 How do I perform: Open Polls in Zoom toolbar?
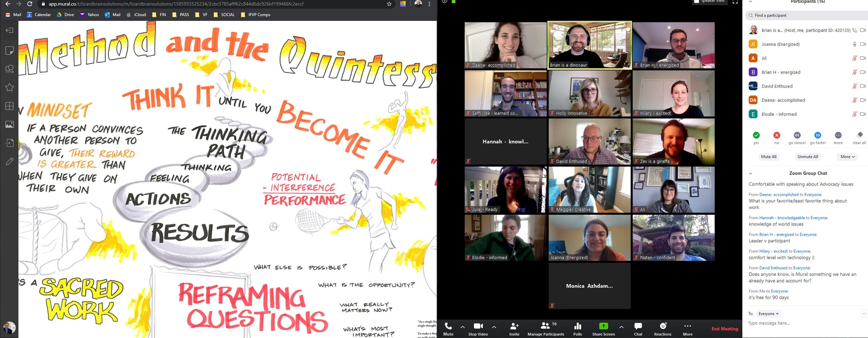click(578, 329)
